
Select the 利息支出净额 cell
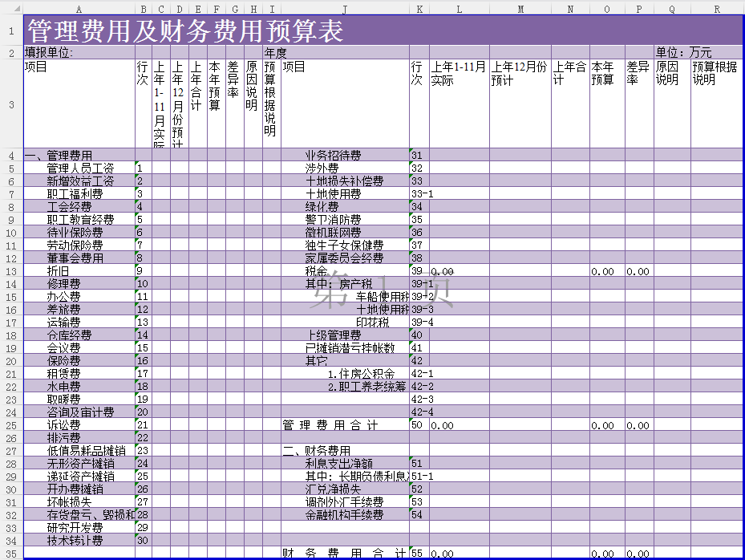[x=338, y=464]
